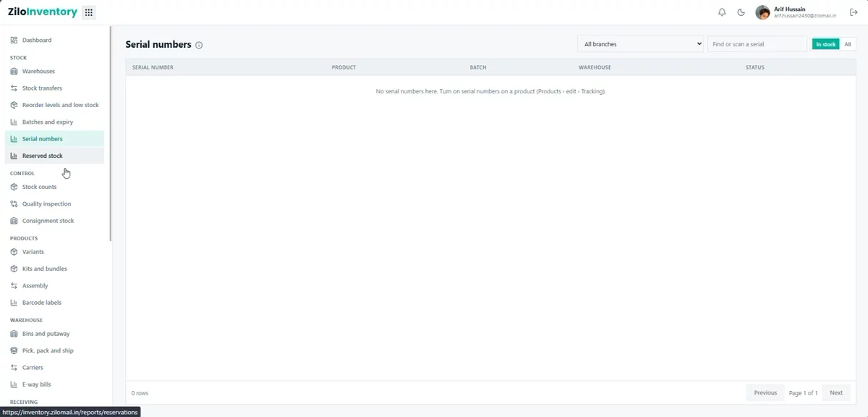Viewport: 868px width, 417px height.
Task: Click the Dashboard icon in sidebar
Action: click(14, 40)
